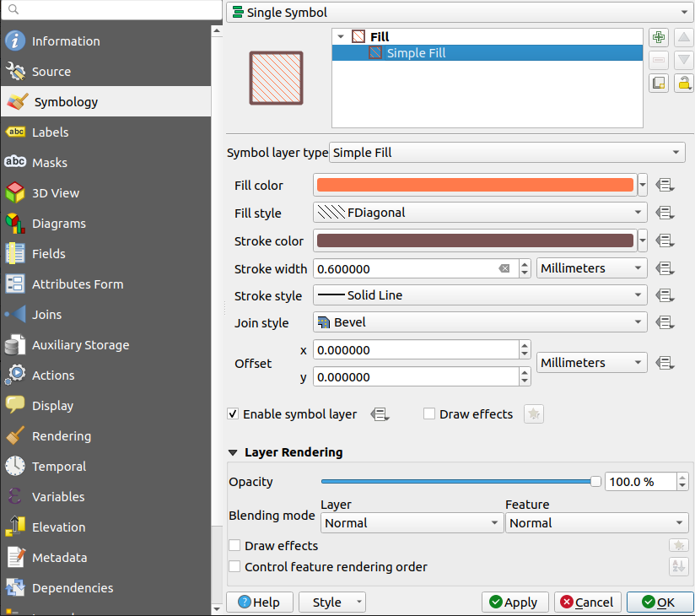Image resolution: width=695 pixels, height=616 pixels.
Task: Click the Offset x input field
Action: [x=416, y=350]
